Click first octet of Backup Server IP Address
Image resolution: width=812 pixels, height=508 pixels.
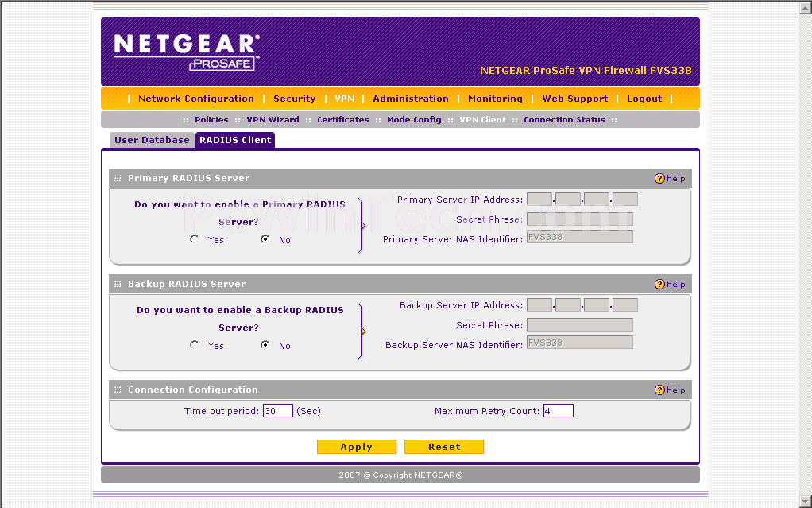click(x=539, y=305)
